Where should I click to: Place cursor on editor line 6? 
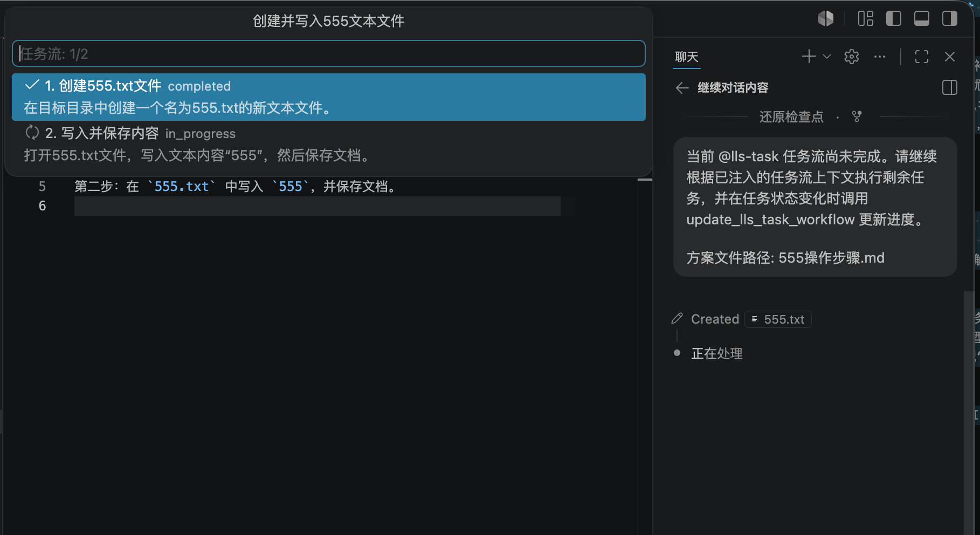tap(318, 206)
